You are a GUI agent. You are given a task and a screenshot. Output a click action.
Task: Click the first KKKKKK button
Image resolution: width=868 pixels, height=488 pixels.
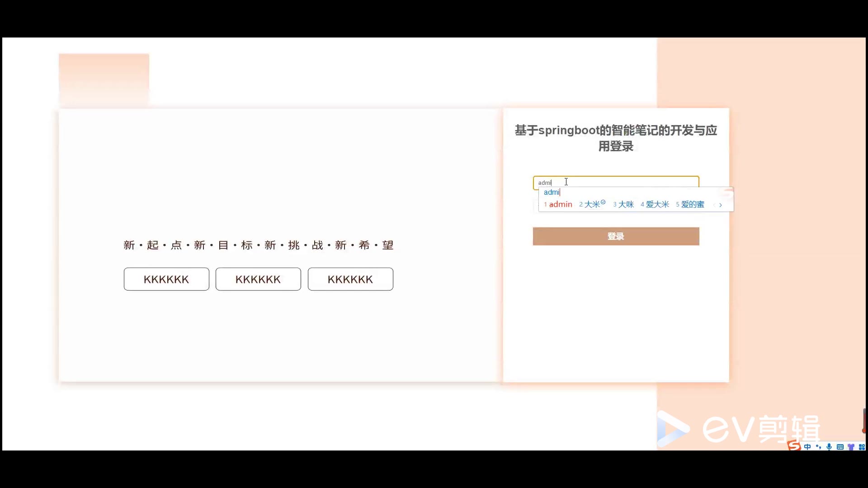166,279
